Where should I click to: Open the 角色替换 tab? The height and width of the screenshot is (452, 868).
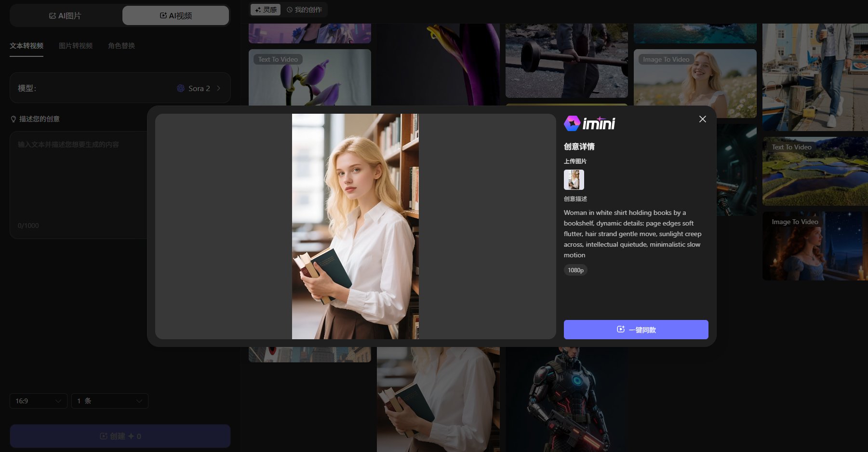point(121,46)
